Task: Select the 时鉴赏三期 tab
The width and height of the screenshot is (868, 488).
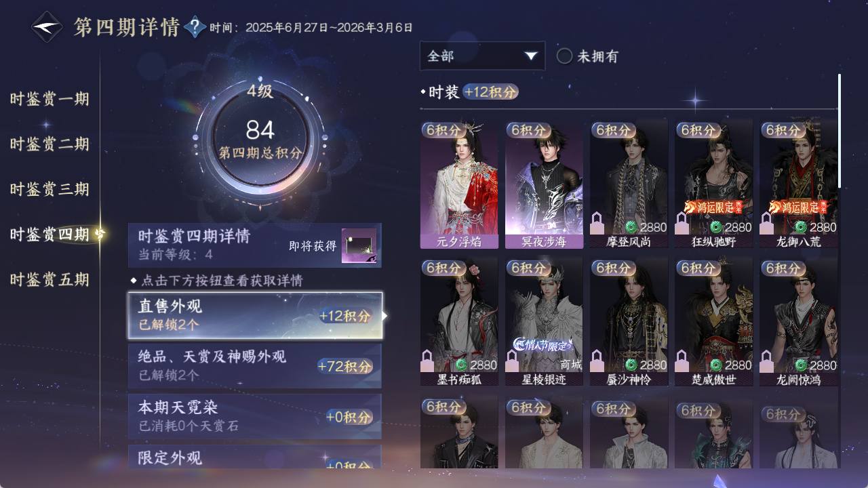Action: [x=50, y=189]
